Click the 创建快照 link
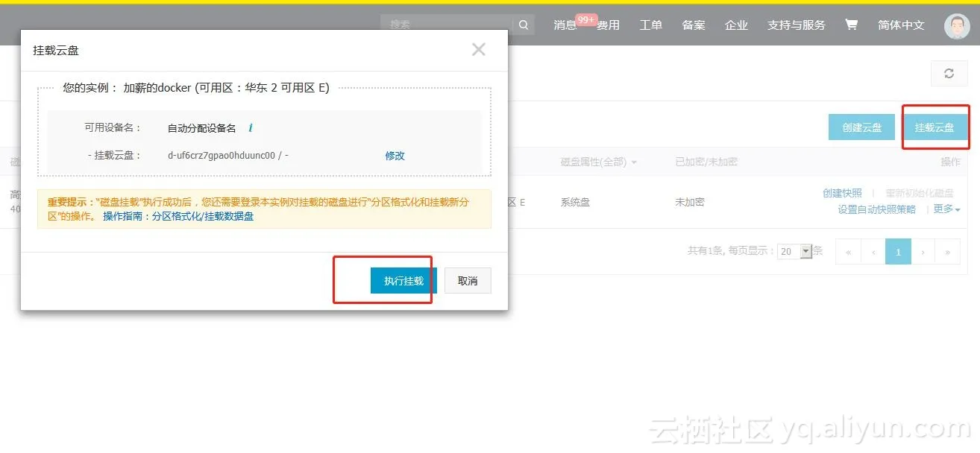 pos(842,193)
